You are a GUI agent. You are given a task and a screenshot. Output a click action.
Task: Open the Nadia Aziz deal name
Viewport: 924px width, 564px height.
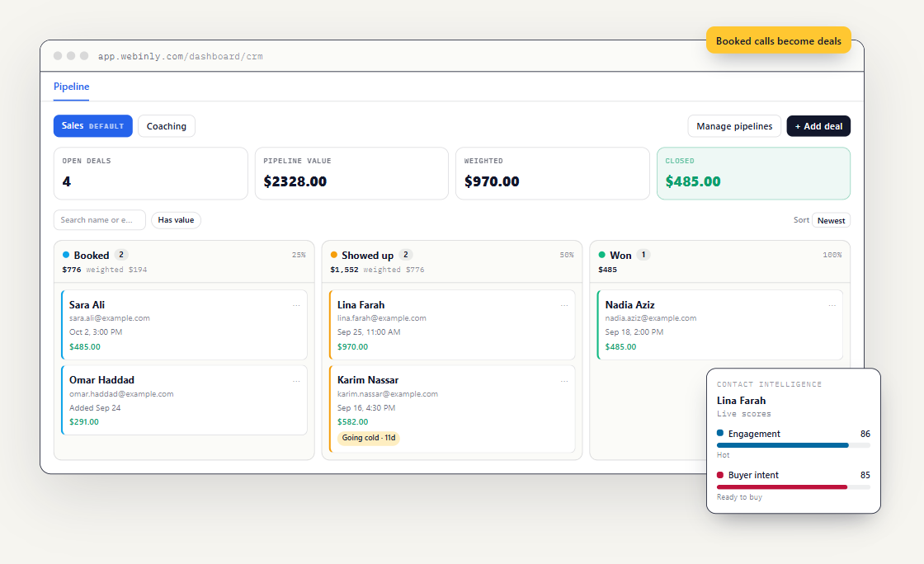point(629,305)
